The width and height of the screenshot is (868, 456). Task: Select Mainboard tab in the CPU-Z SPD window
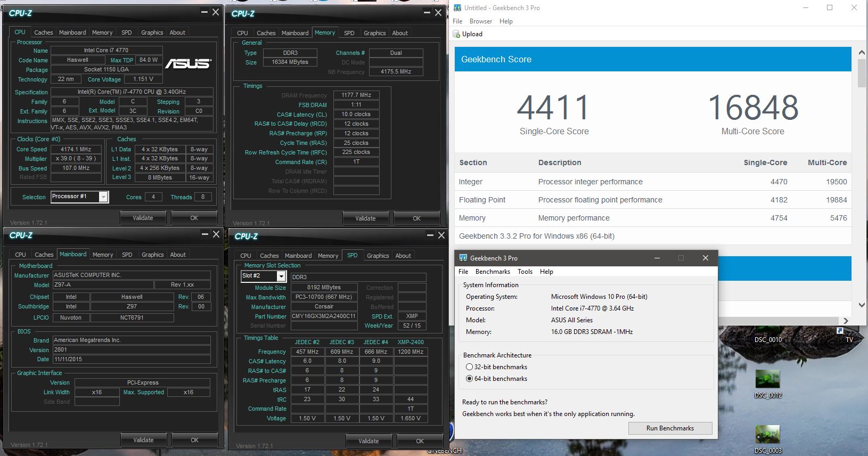pos(298,256)
